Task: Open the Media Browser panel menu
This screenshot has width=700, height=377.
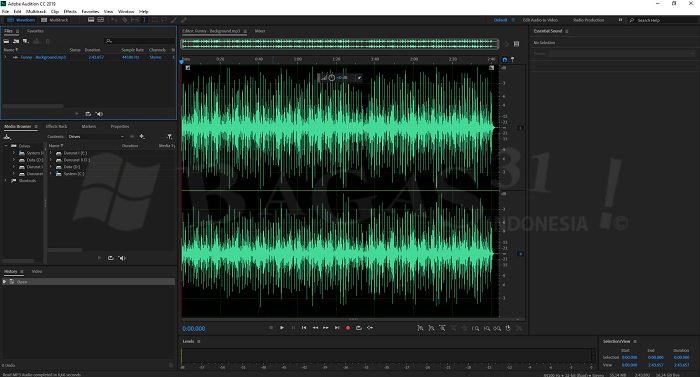Action: (x=36, y=126)
